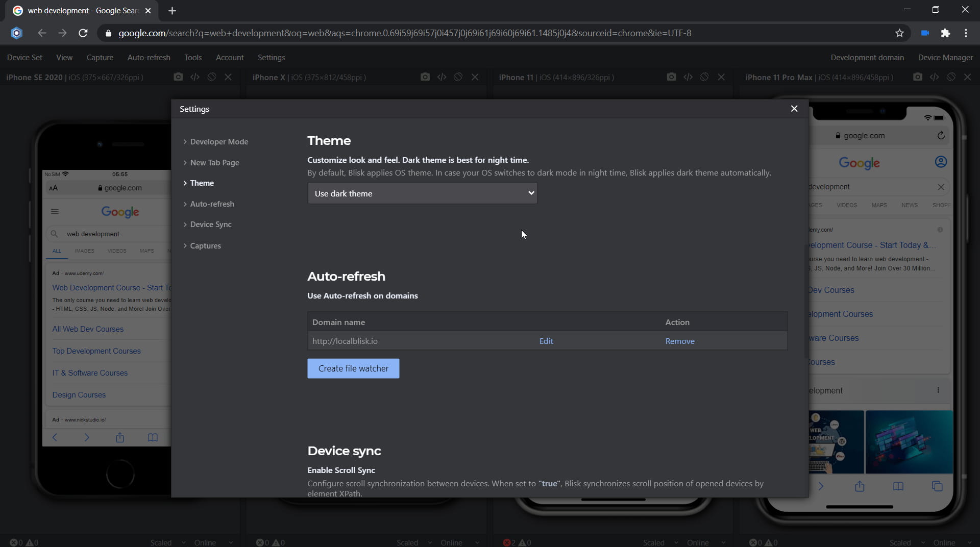This screenshot has height=547, width=980.
Task: Open DevTools for the iPhone X device
Action: coord(442,77)
